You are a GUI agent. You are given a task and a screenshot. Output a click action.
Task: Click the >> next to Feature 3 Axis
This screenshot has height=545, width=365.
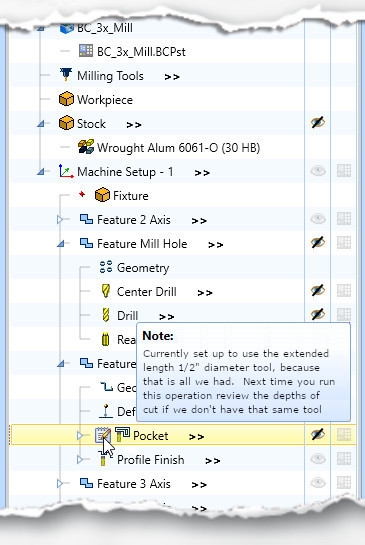199,485
